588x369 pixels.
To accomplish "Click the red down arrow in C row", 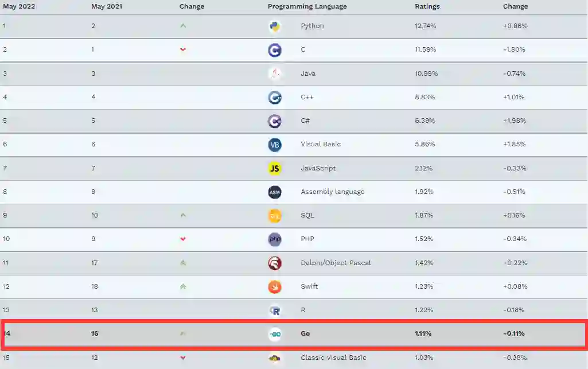I will pos(183,50).
